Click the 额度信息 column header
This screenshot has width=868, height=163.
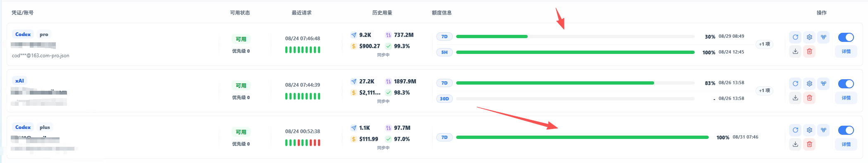442,13
